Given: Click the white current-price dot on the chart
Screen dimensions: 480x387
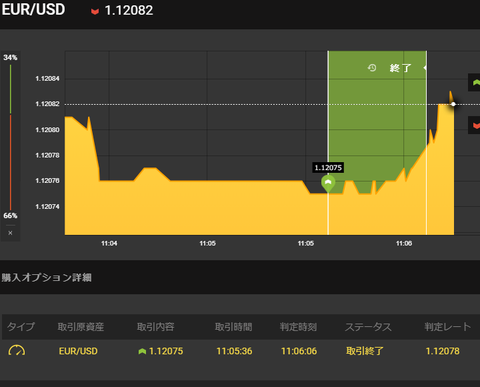Looking at the screenshot, I should pyautogui.click(x=453, y=104).
